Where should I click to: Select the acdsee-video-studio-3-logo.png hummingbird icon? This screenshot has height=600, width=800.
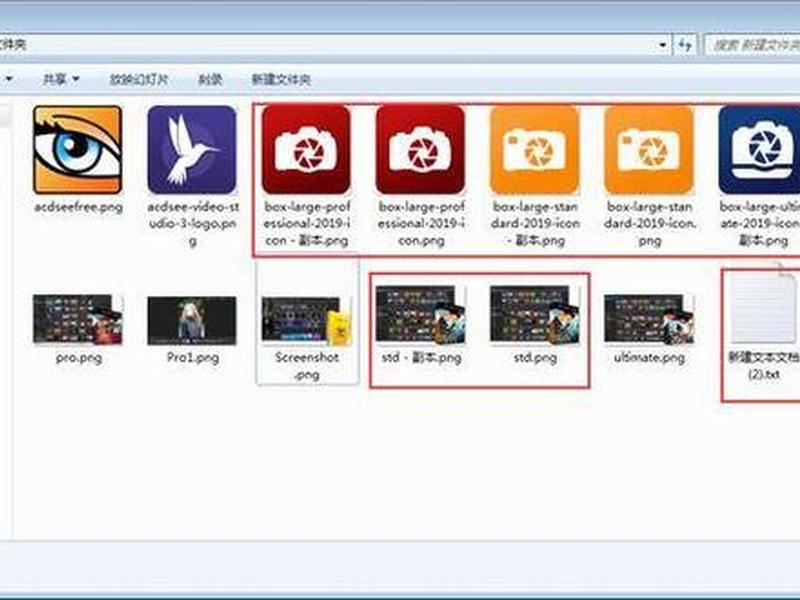coord(192,150)
